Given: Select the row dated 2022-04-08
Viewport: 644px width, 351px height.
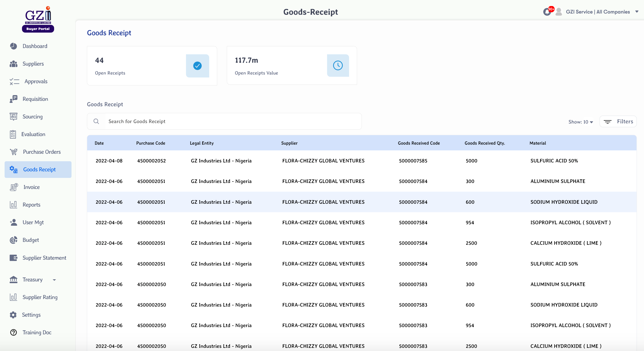Looking at the screenshot, I should tap(362, 161).
